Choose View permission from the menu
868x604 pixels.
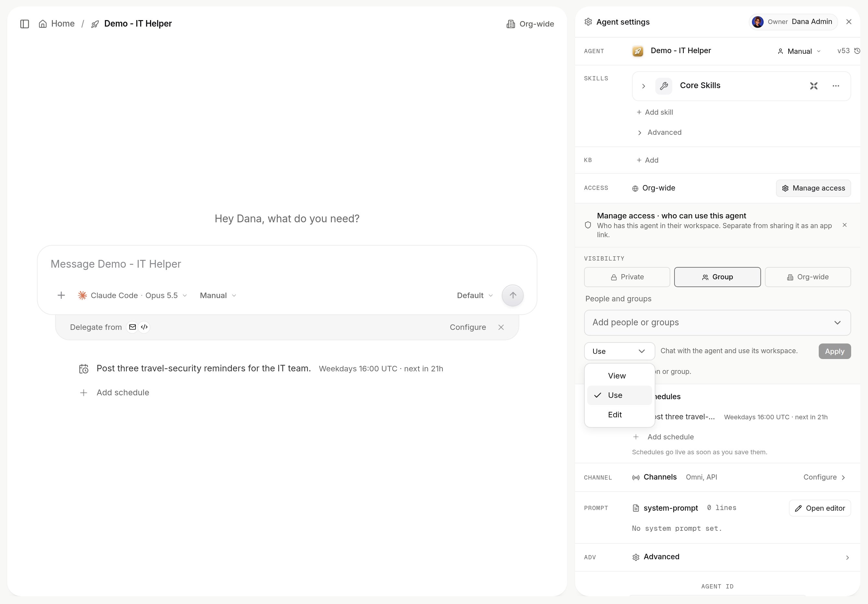point(619,376)
